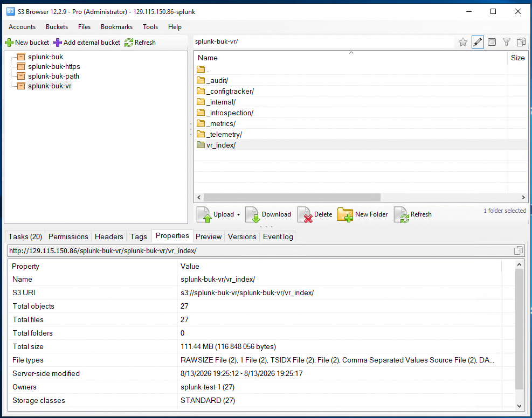Sort by the Name column header

pyautogui.click(x=351, y=58)
